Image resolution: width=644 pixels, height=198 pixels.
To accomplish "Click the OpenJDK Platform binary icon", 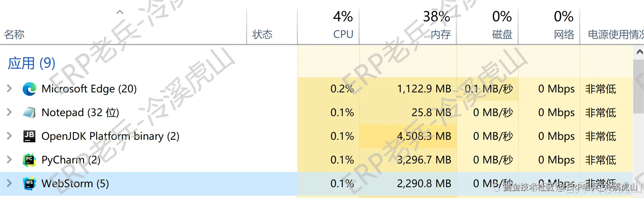I will 29,136.
